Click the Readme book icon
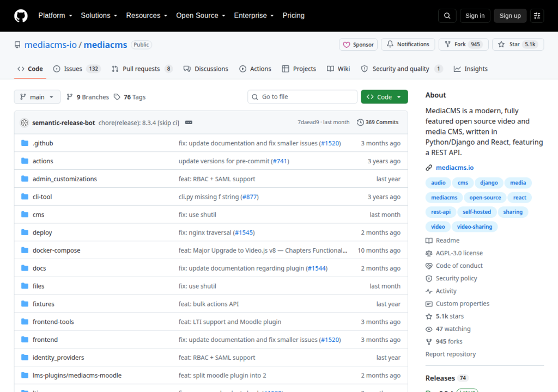Image resolution: width=558 pixels, height=392 pixels. coord(429,241)
